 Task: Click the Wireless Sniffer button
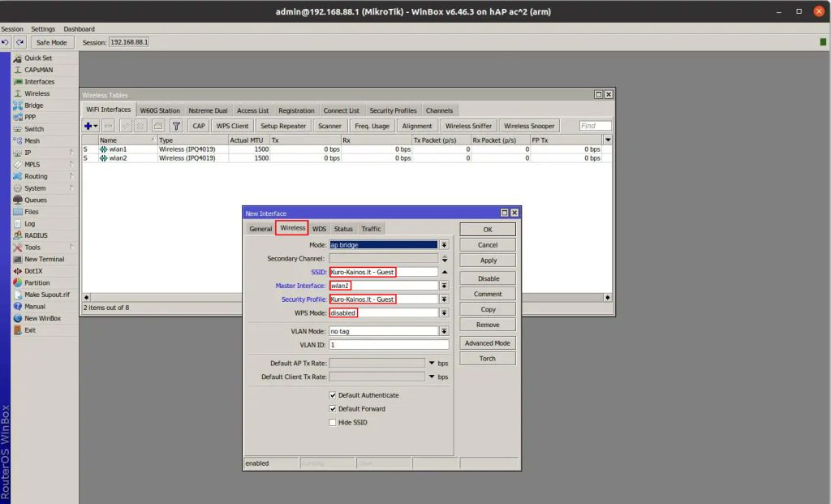[468, 126]
